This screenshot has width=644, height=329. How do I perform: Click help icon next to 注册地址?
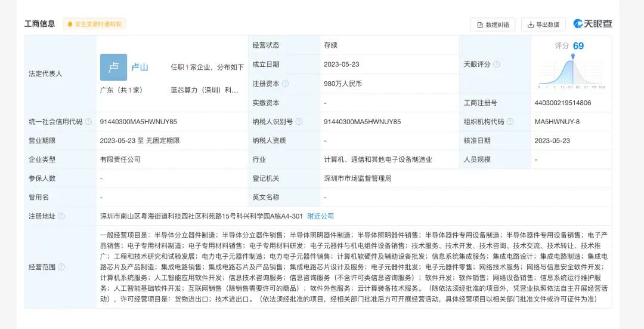(61, 216)
